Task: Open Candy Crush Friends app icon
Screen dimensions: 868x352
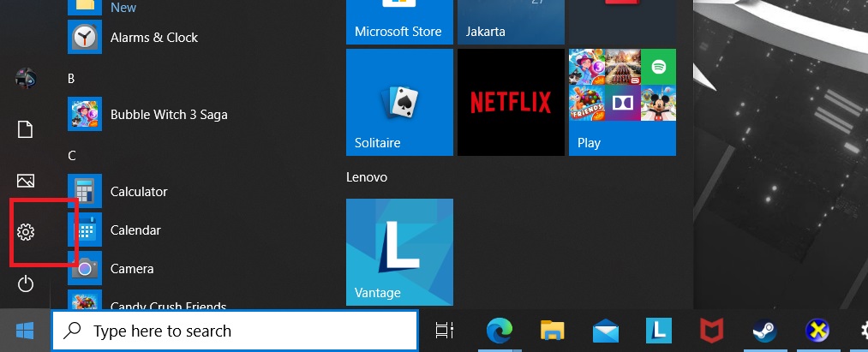Action: coord(85,300)
